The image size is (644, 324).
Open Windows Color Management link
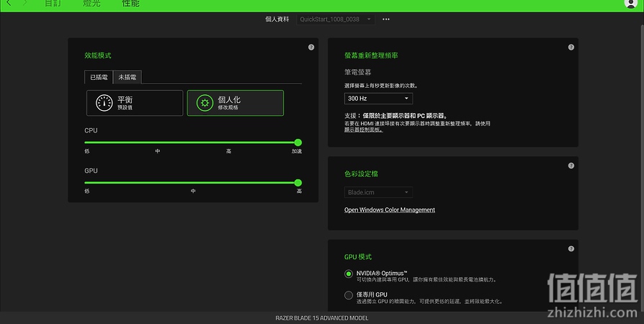390,210
